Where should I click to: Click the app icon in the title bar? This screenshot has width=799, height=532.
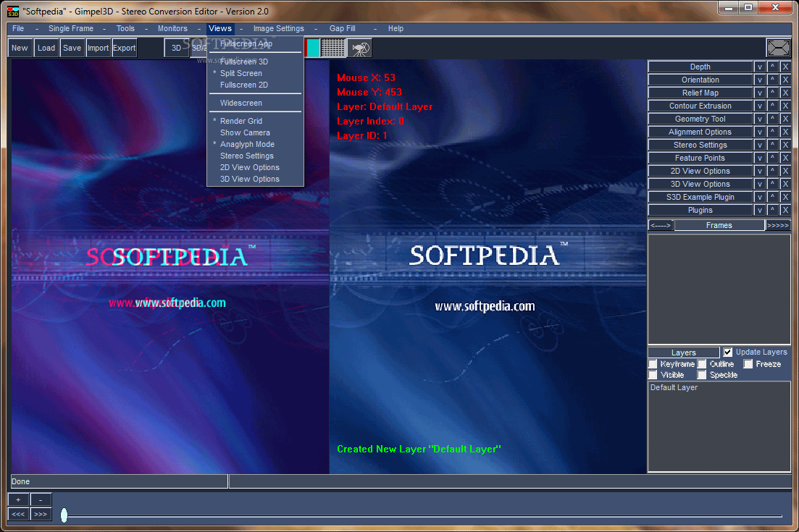click(13, 11)
